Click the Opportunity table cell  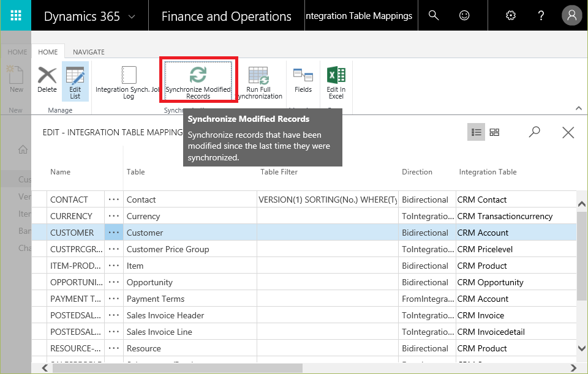pyautogui.click(x=190, y=282)
